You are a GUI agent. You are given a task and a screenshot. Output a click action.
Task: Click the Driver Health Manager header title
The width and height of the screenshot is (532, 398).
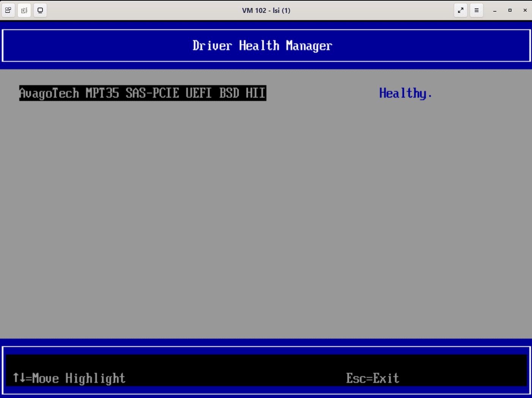262,46
